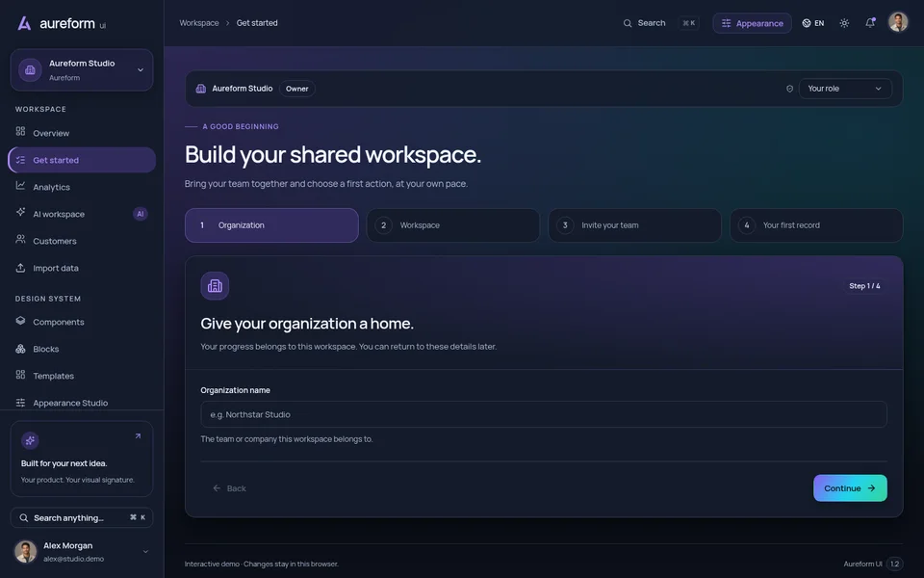Click the Import data upload icon
This screenshot has height=578, width=924.
[20, 268]
